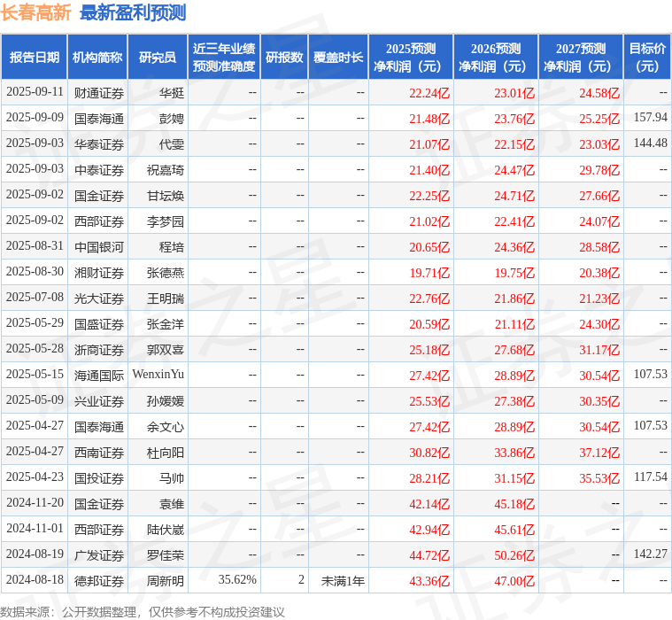This screenshot has height=620, width=672.
Task: Select the 近三年业绩预测准确度 column header
Action: pyautogui.click(x=224, y=57)
